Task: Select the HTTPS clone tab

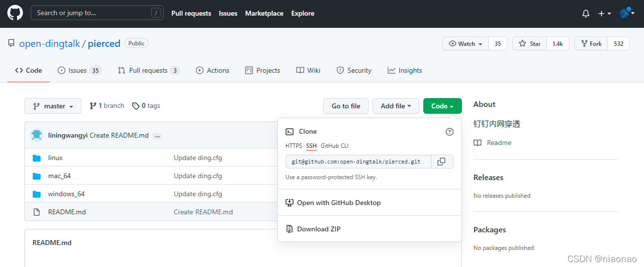Action: [x=294, y=146]
